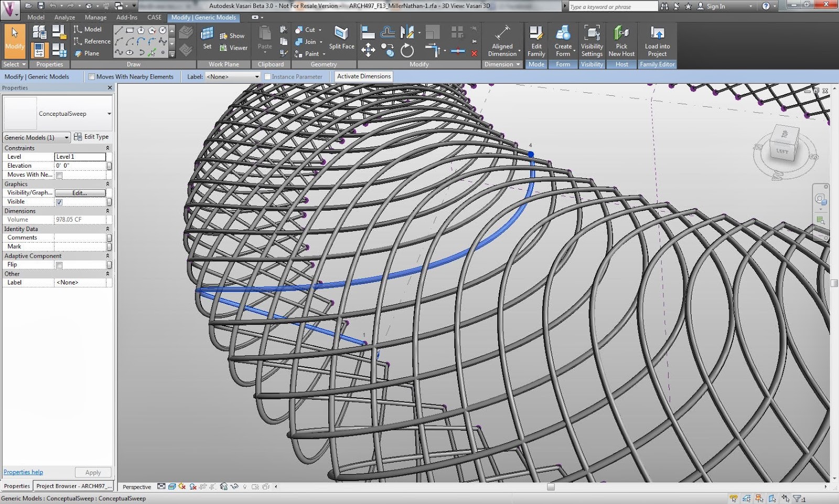Switch to the Project Browser tab

tap(73, 486)
